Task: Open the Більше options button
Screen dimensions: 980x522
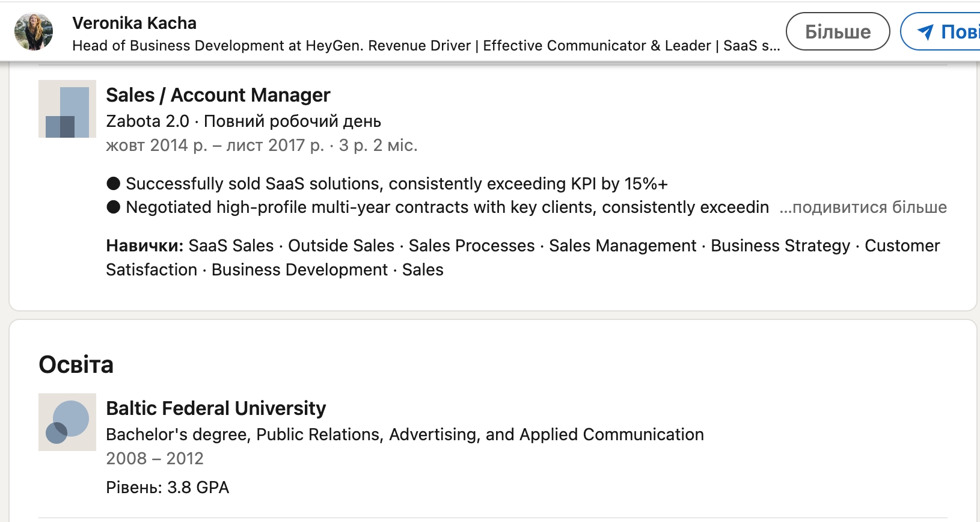Action: coord(838,31)
